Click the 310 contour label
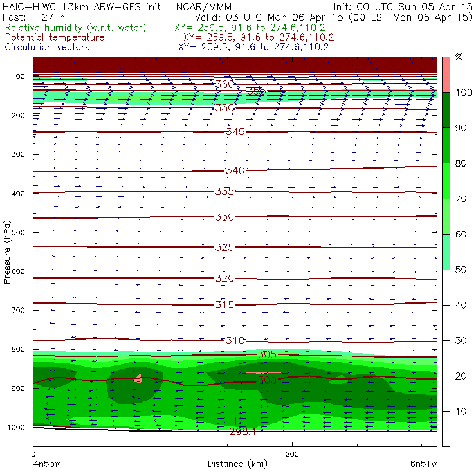The image size is (476, 476). coord(235,341)
